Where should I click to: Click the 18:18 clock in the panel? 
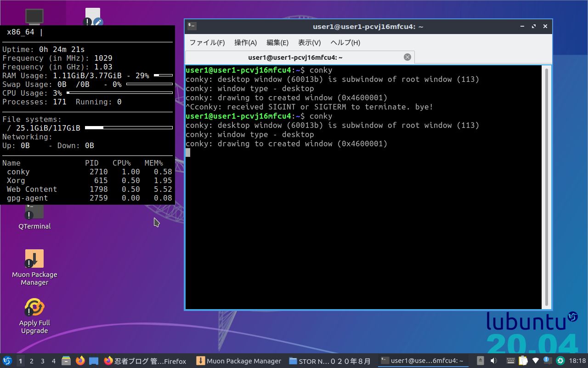(x=577, y=361)
